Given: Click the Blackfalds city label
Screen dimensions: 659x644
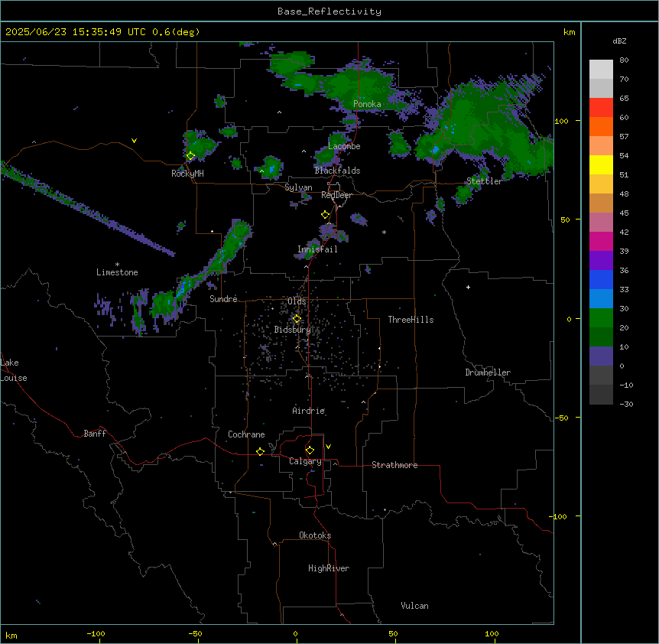Looking at the screenshot, I should coord(337,171).
